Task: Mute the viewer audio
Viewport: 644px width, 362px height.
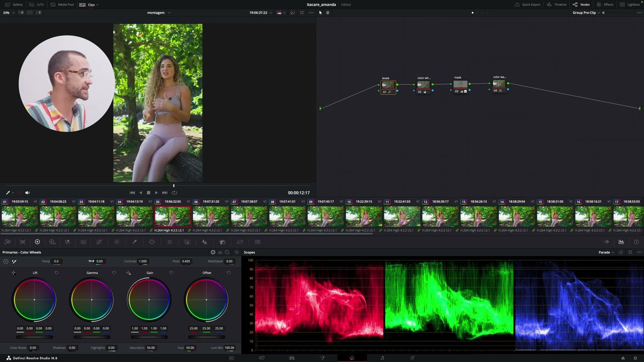Action: pos(27,193)
